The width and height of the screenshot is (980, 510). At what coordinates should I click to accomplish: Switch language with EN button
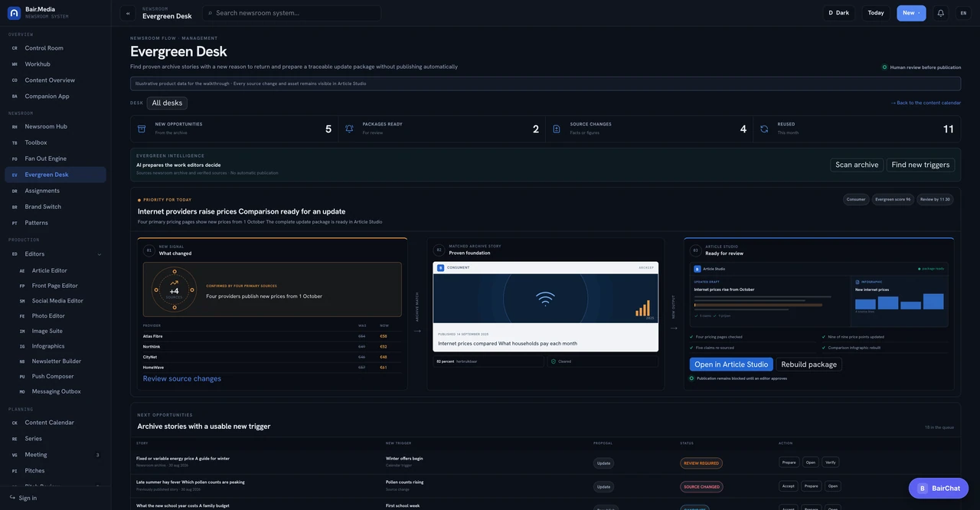tap(963, 13)
